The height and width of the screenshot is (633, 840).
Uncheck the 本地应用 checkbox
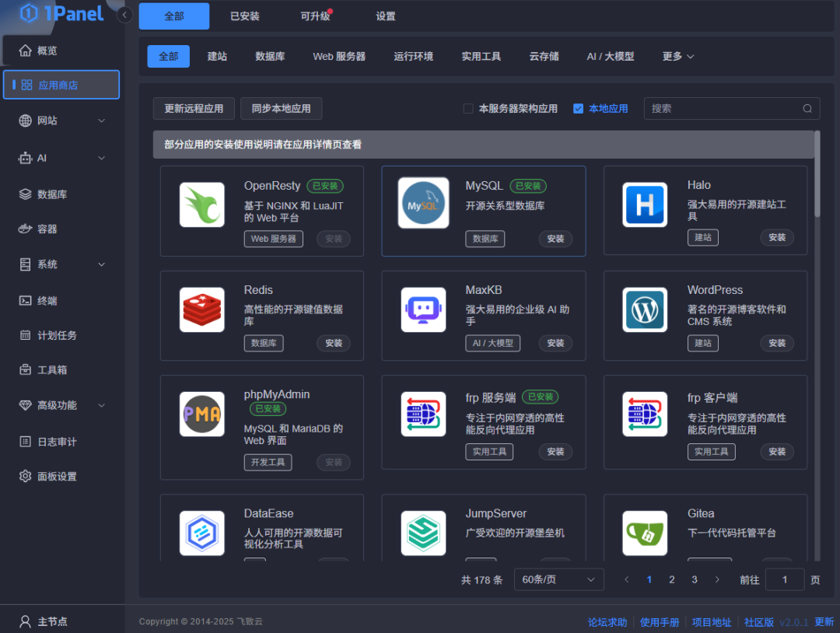577,108
